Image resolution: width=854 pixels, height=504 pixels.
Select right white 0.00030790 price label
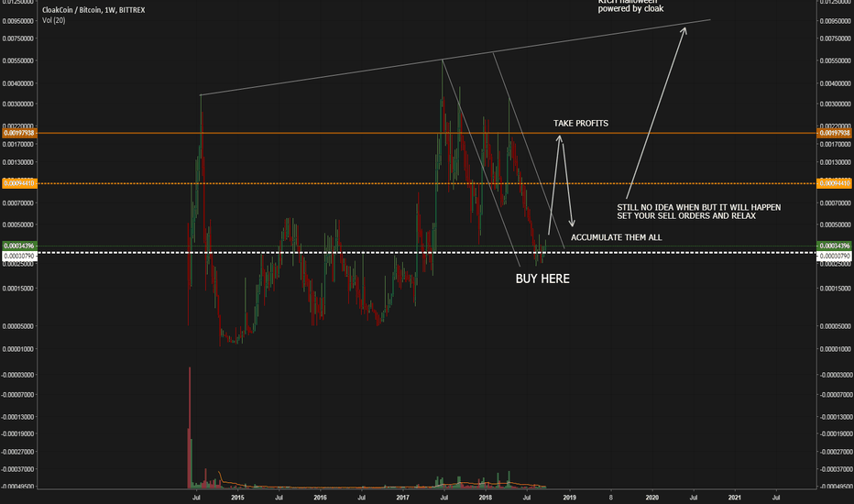835,256
